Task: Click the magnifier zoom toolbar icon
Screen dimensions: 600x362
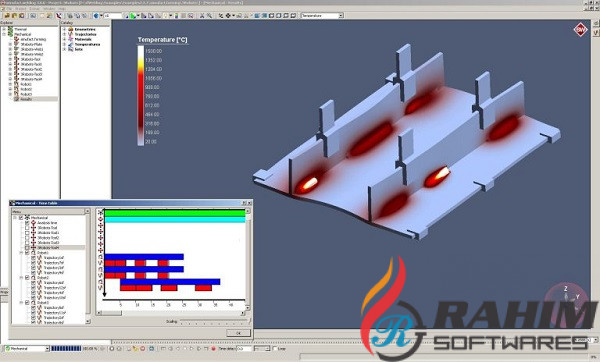Action: 209,16
